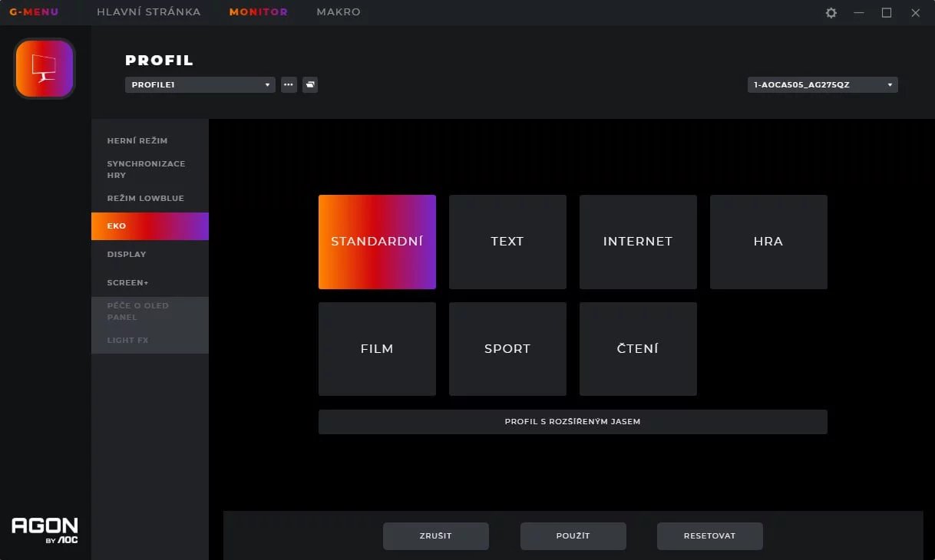Viewport: 935px width, 560px height.
Task: Open the DISPLAY section
Action: tap(127, 254)
